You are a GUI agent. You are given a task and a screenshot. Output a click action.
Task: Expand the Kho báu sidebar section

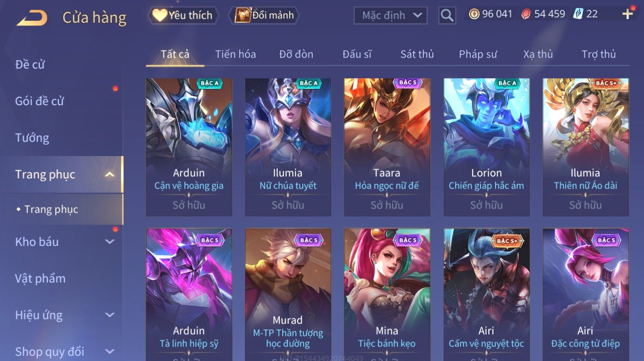(110, 242)
